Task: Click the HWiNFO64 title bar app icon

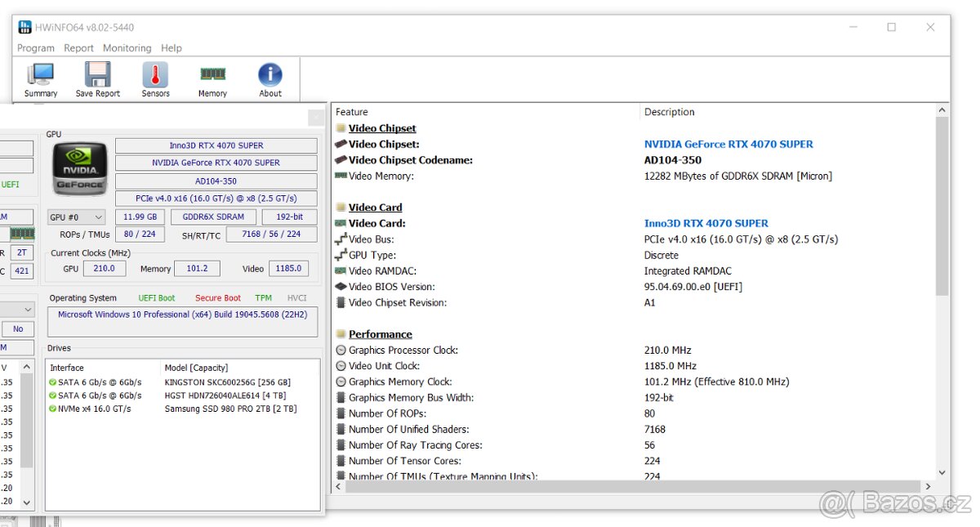Action: [24, 27]
